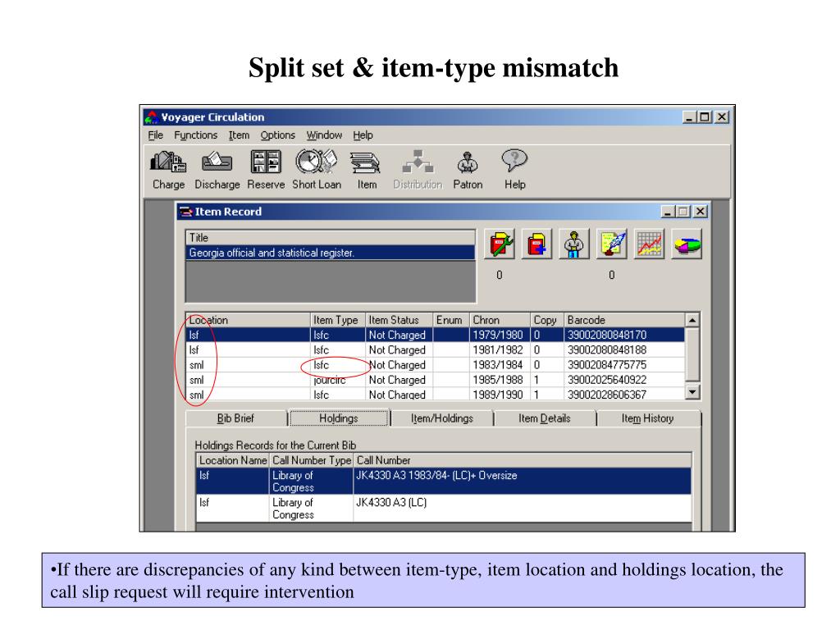Click the Charge toolbar icon
The width and height of the screenshot is (840, 630).
168,162
